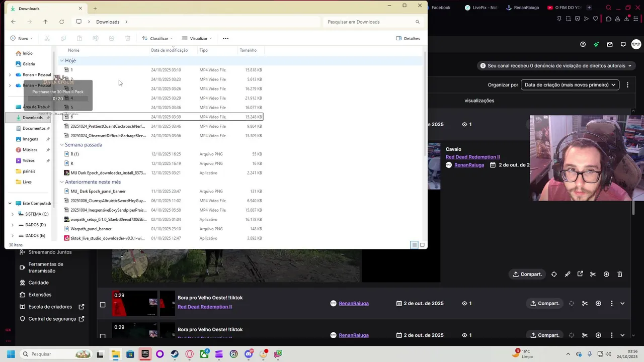This screenshot has width=644, height=362.
Task: Click the up-one-level arrow in Explorer
Action: point(45,22)
